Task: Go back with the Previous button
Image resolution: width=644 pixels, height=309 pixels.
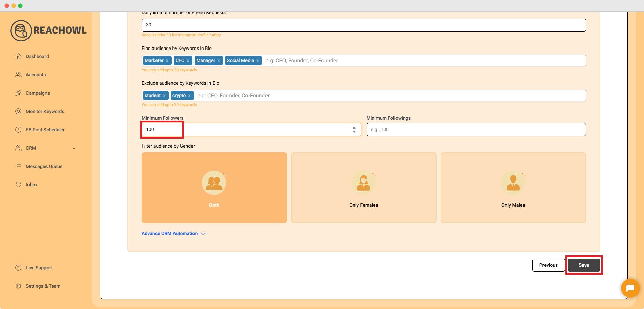Action: [x=548, y=265]
